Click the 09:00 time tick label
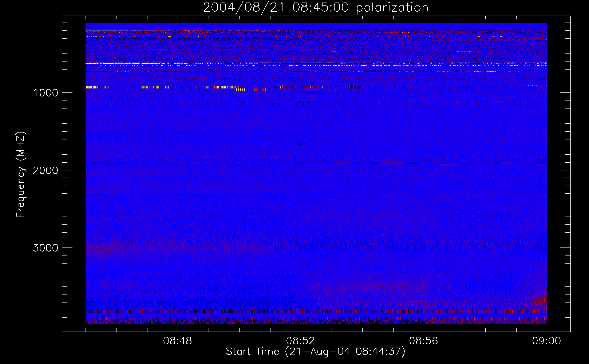Viewport: 589px width, 364px height. pos(547,341)
